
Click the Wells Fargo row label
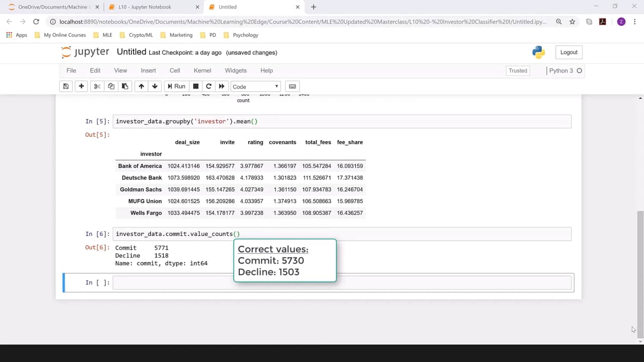click(146, 213)
